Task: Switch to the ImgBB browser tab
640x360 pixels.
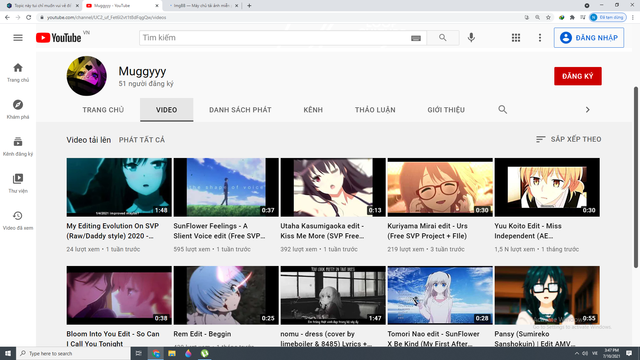Action: (202, 6)
